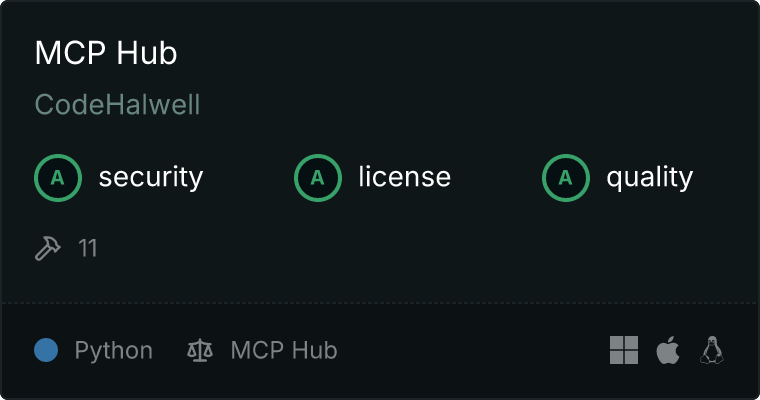Select the quality label text
Screen dimensions: 760x400
click(x=649, y=177)
